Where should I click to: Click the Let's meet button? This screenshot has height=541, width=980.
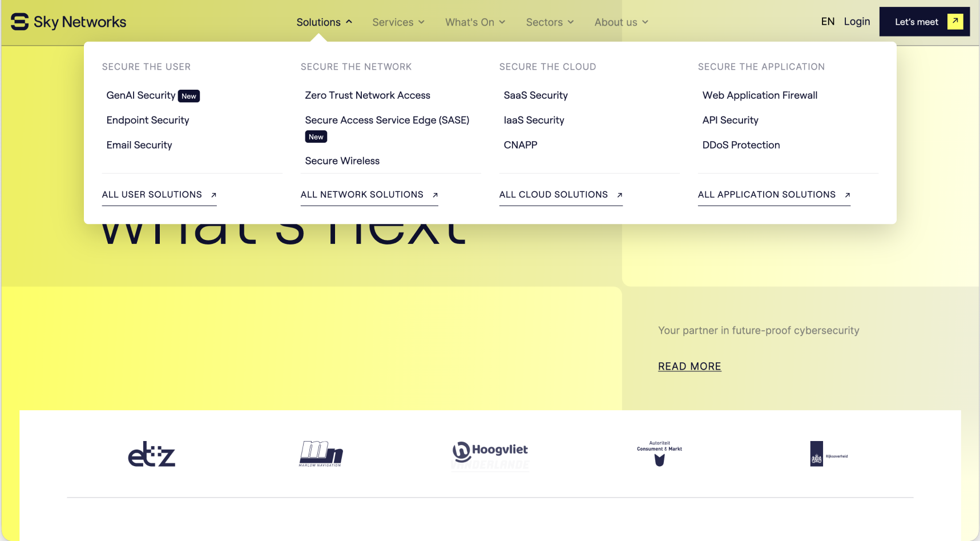[x=924, y=22]
